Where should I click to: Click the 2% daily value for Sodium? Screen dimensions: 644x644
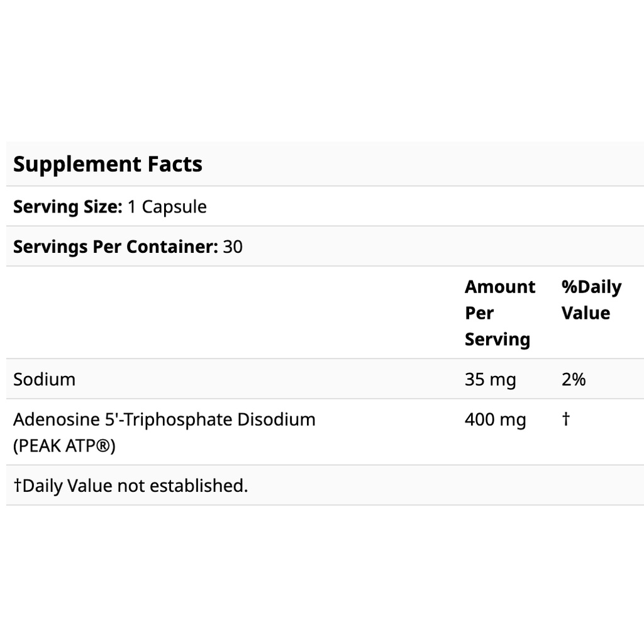click(574, 379)
